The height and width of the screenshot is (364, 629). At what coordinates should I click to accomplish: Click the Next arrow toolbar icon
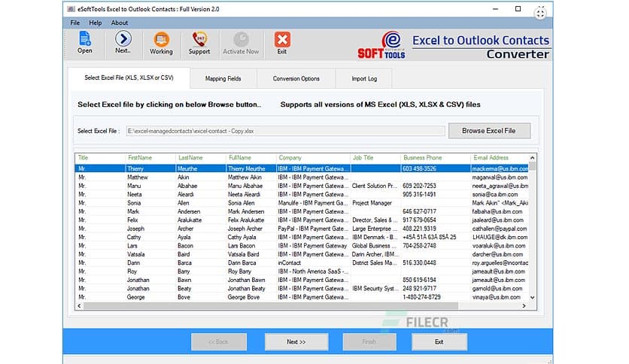coord(123,43)
